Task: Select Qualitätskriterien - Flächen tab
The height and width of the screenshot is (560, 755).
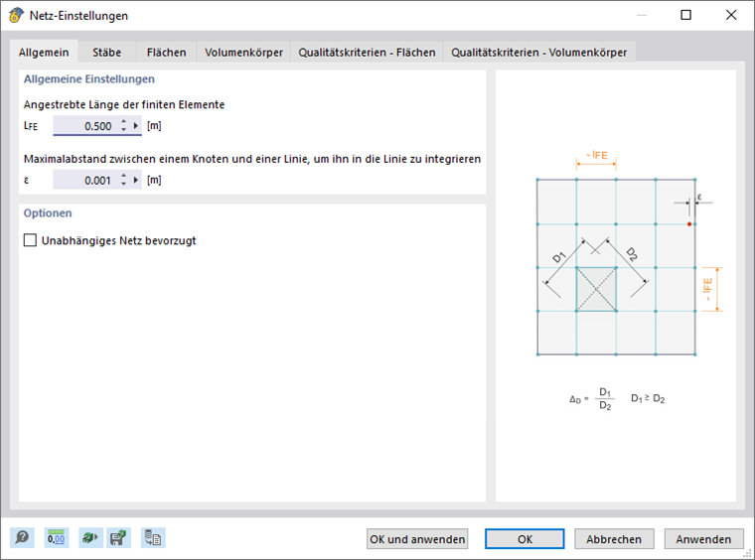Action: [367, 52]
